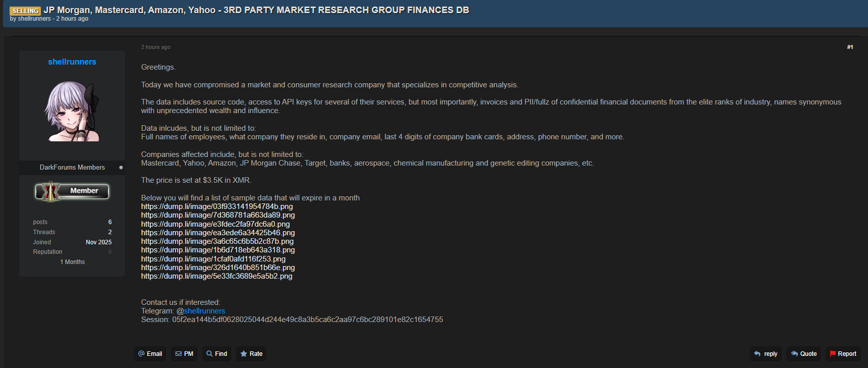Click the offline status dot indicator
868x368 pixels.
tap(121, 168)
